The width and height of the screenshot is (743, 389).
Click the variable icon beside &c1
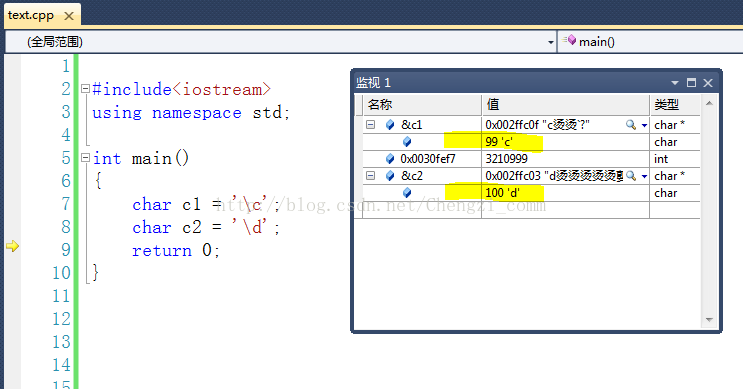pyautogui.click(x=390, y=125)
